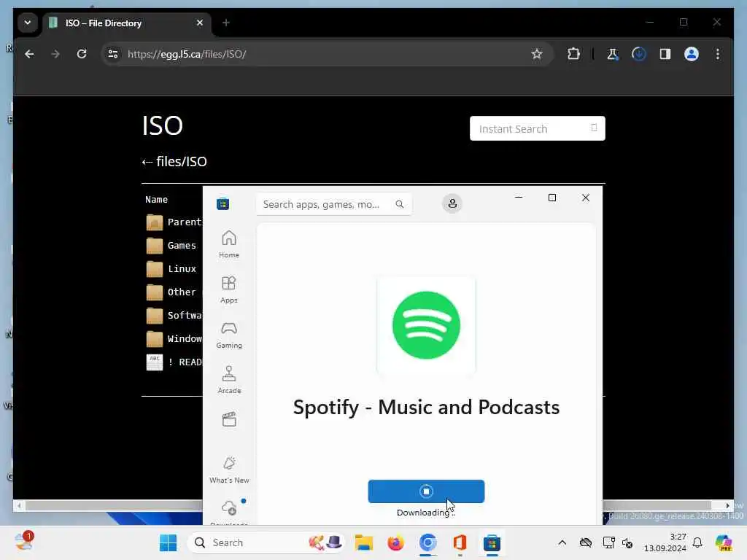Open Downloads cloud icon in Store sidebar

tap(229, 508)
